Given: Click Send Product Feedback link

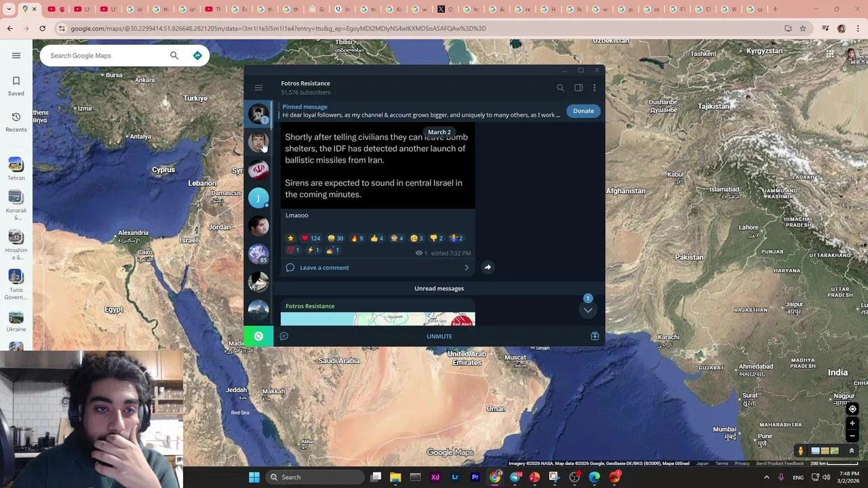Looking at the screenshot, I should coord(780,464).
